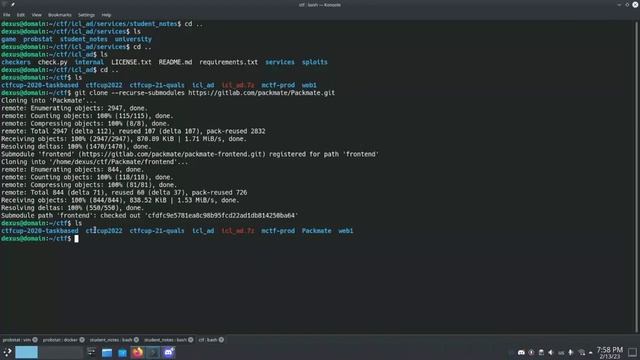Close the second 'student_notes : bash' tab
This screenshot has width=640, height=360.
click(x=191, y=340)
